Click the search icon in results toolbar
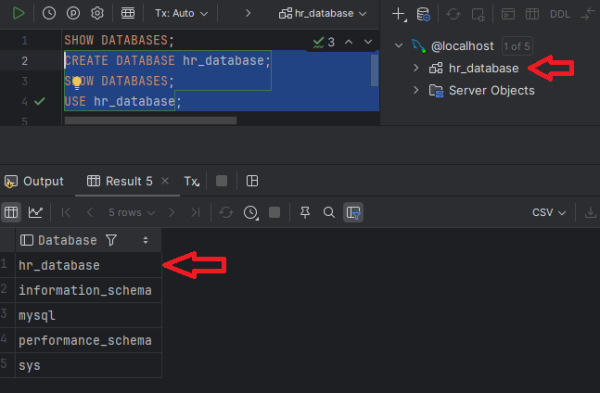The width and height of the screenshot is (600, 393). (329, 212)
